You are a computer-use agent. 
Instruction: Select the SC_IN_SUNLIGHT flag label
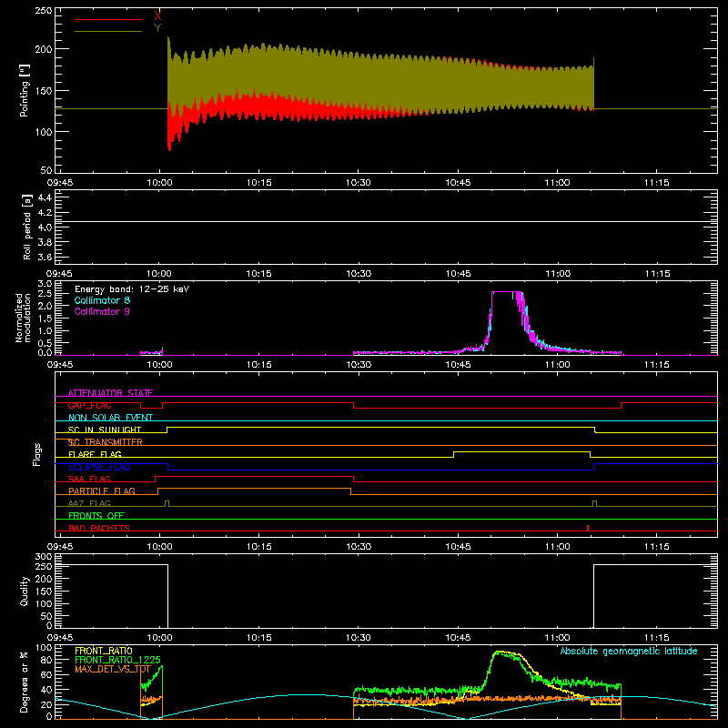tap(105, 430)
